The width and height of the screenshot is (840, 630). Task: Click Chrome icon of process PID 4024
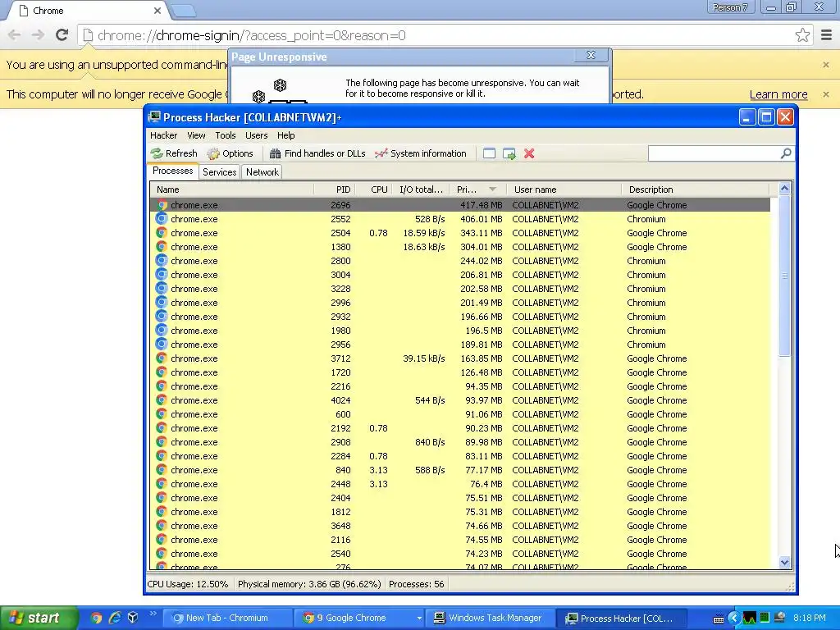[x=162, y=400]
